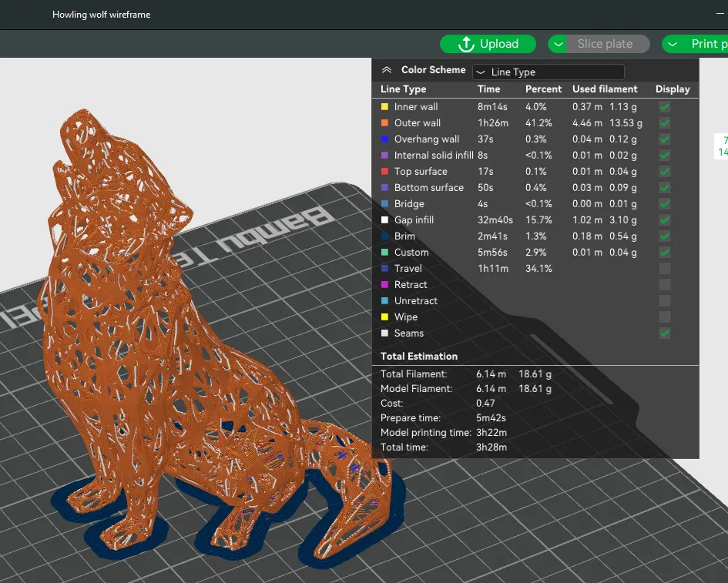Viewport: 728px width, 583px height.
Task: Click the Model printing time value 3h22m
Action: click(x=491, y=433)
